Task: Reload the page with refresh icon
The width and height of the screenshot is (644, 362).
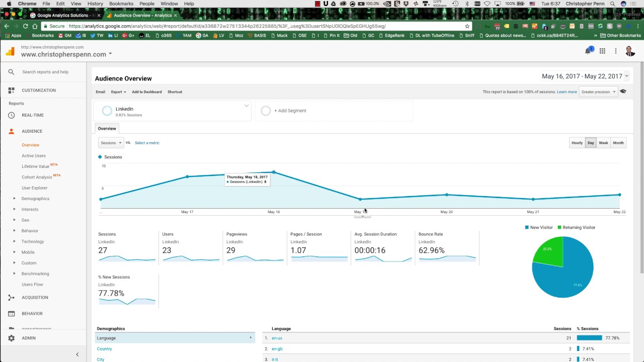Action: coord(26,26)
